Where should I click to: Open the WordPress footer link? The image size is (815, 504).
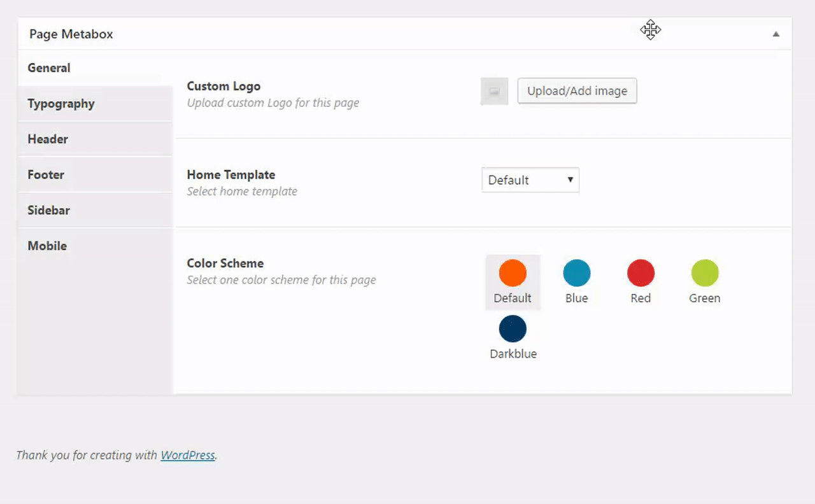tap(187, 455)
